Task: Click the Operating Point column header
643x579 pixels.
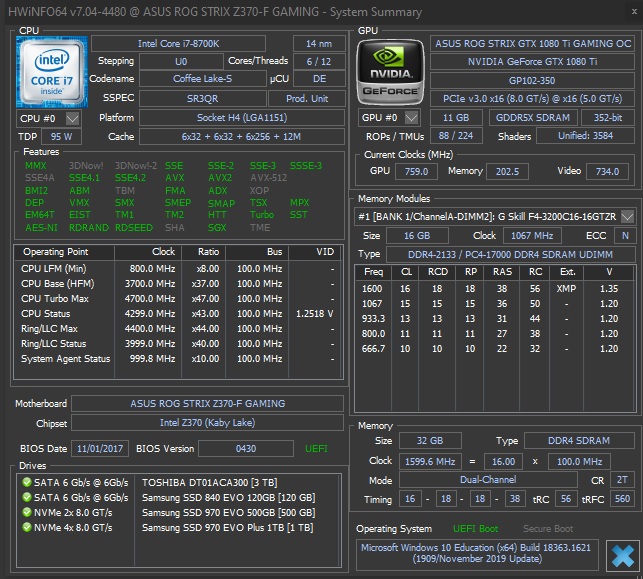Action: click(64, 252)
